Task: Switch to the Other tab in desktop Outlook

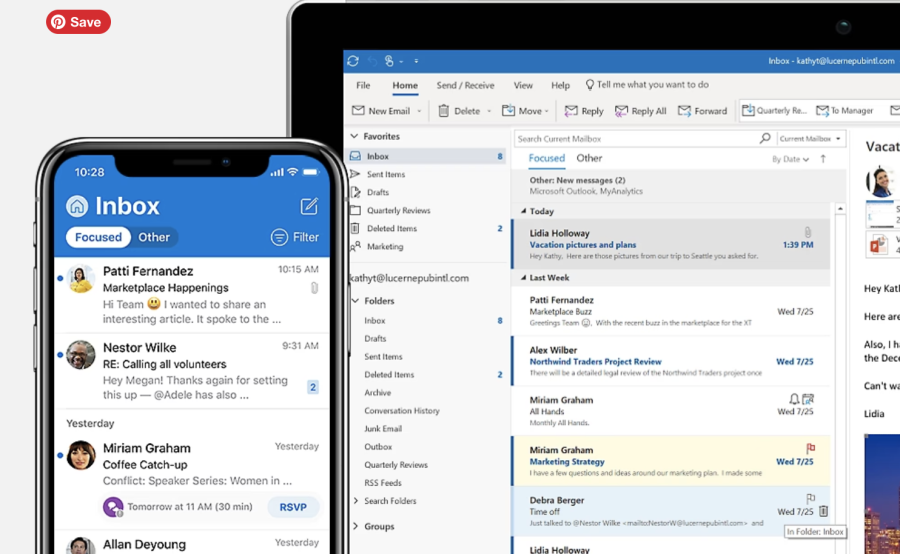Action: (x=589, y=158)
